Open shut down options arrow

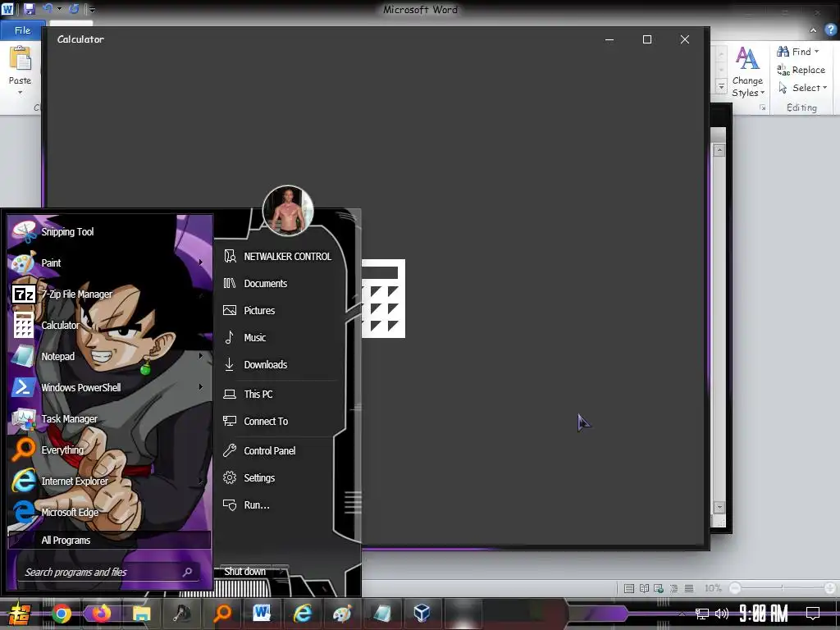[282, 572]
